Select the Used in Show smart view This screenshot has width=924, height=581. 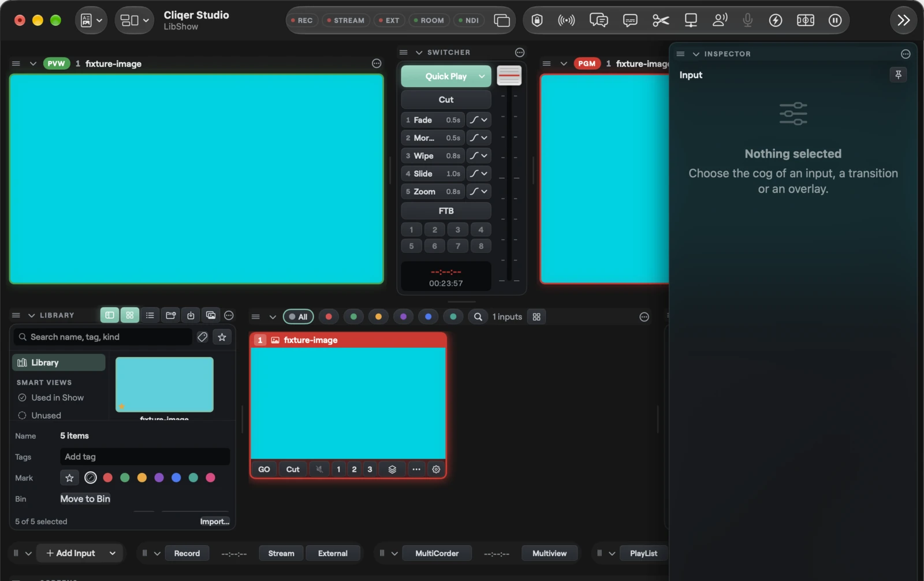[58, 398]
